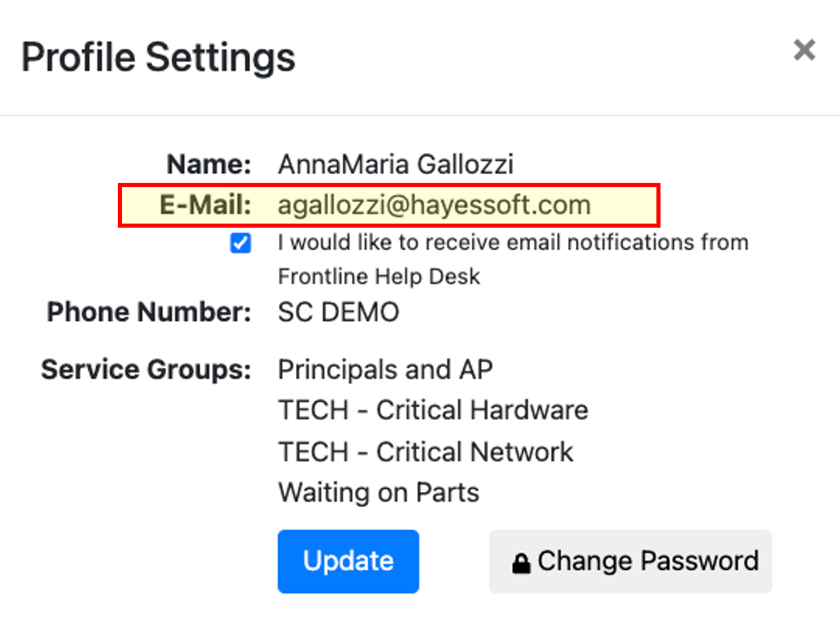Image resolution: width=840 pixels, height=618 pixels.
Task: Click the Profile Settings heading
Action: tap(159, 58)
